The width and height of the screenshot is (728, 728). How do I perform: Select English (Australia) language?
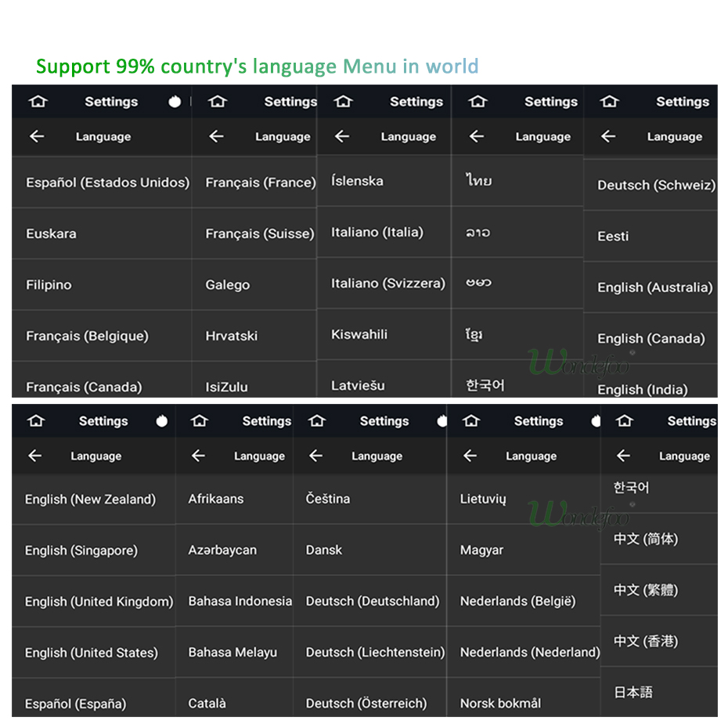tap(654, 287)
